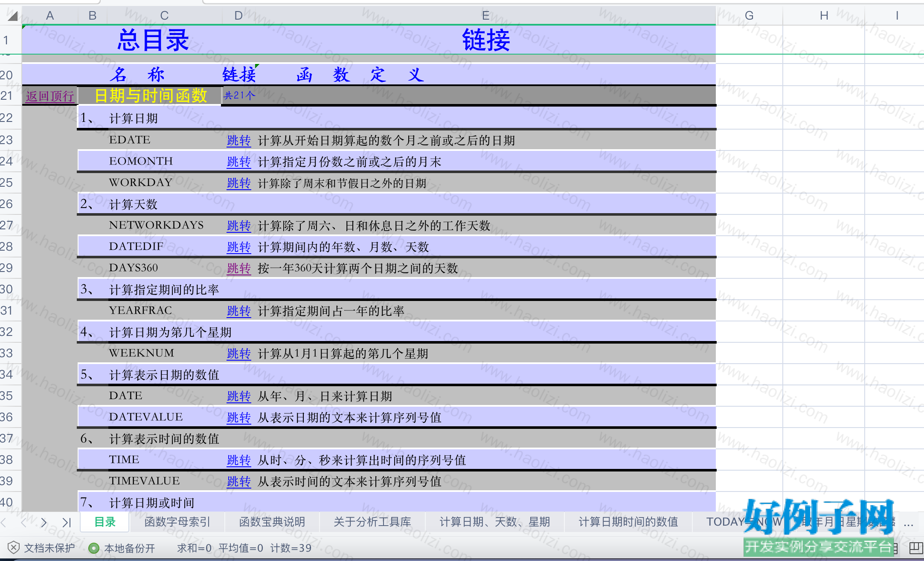Viewport: 924px width, 561px height.
Task: Click the 计算表示时间的数值 section heading
Action: click(x=164, y=439)
